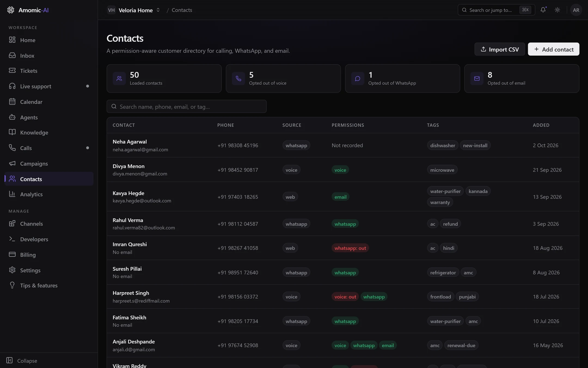
Task: Select Contacts in the sidebar
Action: pos(49,179)
